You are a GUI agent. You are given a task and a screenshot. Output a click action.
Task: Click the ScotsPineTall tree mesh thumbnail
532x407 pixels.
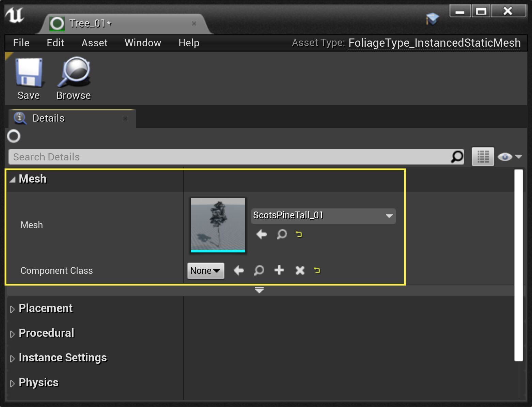[x=218, y=225]
